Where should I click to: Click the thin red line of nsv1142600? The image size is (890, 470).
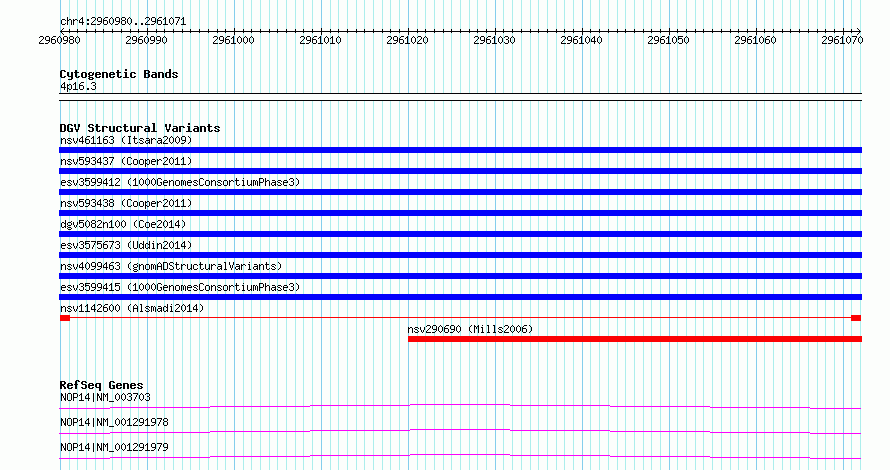(x=460, y=318)
